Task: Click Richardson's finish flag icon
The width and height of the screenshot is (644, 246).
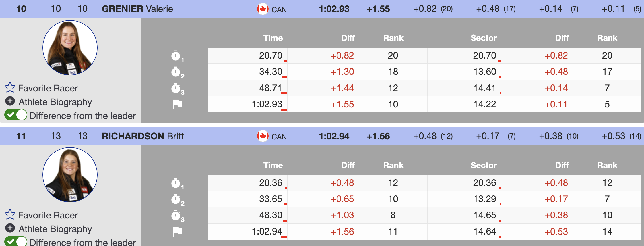Action: tap(177, 231)
